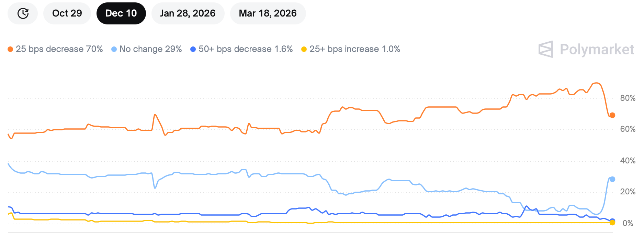This screenshot has width=644, height=236.
Task: Click the Polymarket logo icon
Action: click(546, 49)
